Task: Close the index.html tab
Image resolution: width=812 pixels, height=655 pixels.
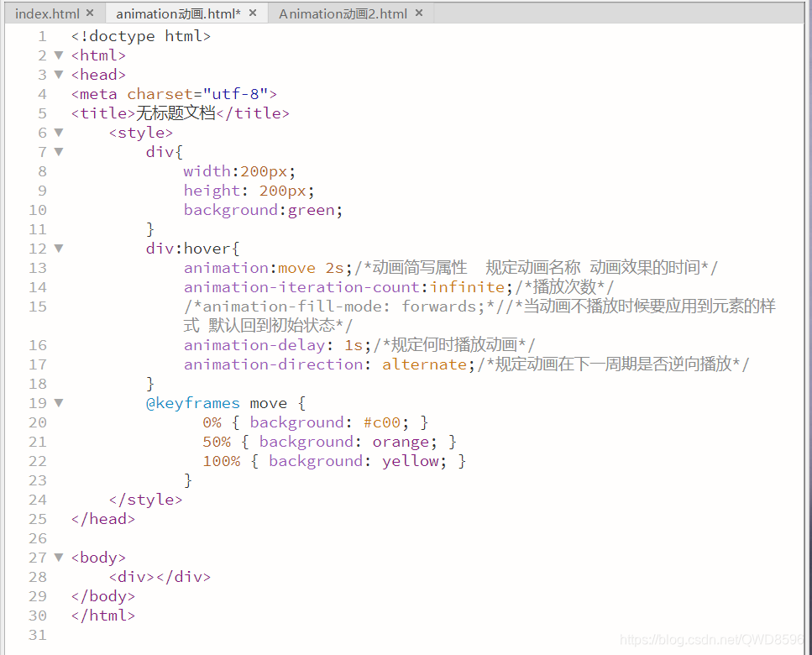Action: pyautogui.click(x=90, y=13)
